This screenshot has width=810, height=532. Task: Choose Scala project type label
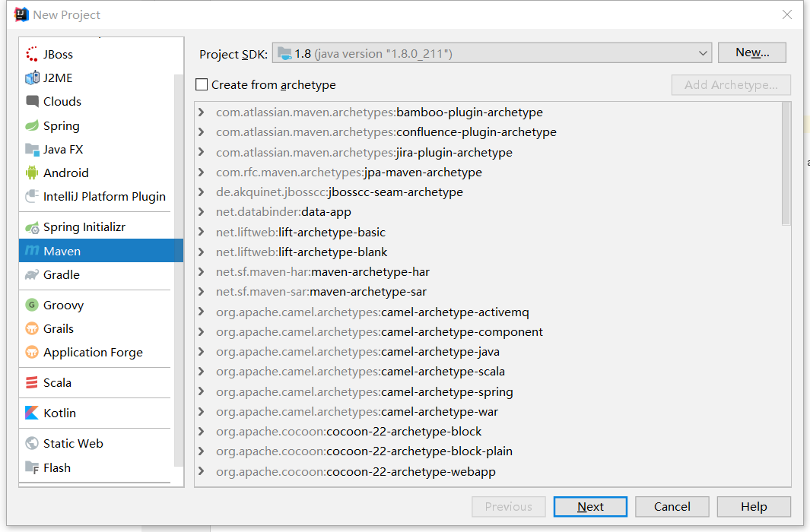[57, 383]
